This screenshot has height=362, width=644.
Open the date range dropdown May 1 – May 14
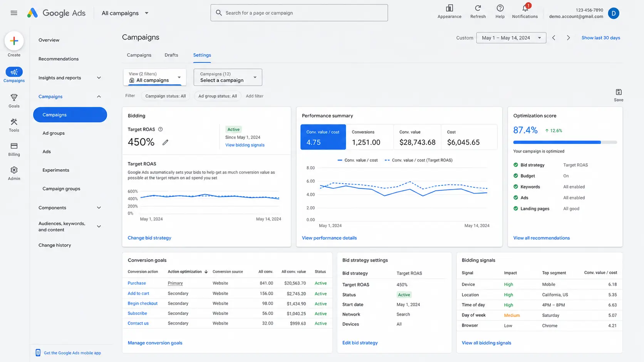click(511, 38)
